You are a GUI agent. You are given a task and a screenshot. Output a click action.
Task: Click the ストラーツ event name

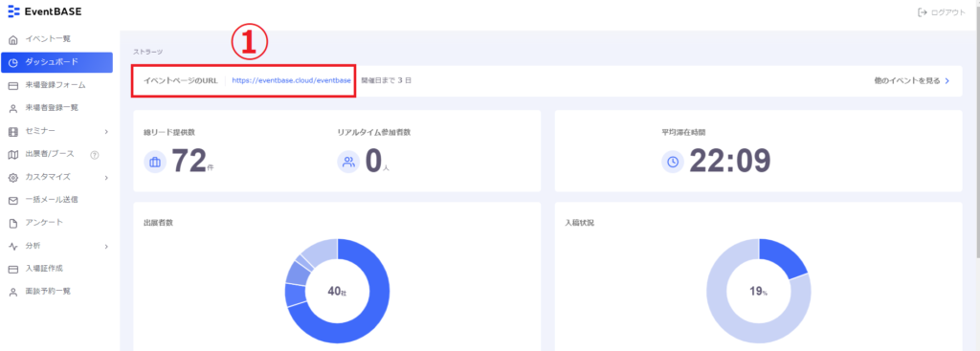147,52
